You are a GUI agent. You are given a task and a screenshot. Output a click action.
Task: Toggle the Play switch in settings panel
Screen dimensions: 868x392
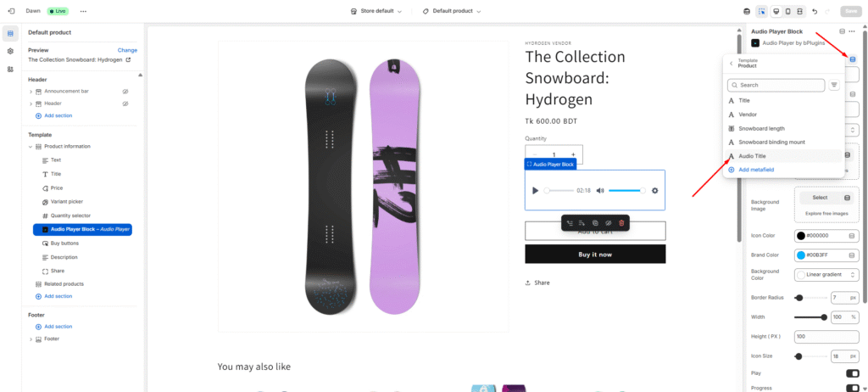852,372
